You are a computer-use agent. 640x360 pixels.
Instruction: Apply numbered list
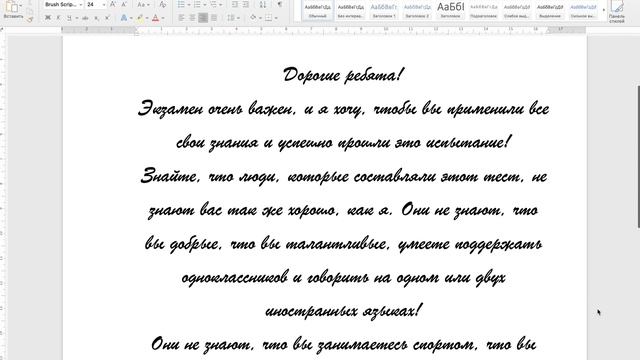click(197, 4)
